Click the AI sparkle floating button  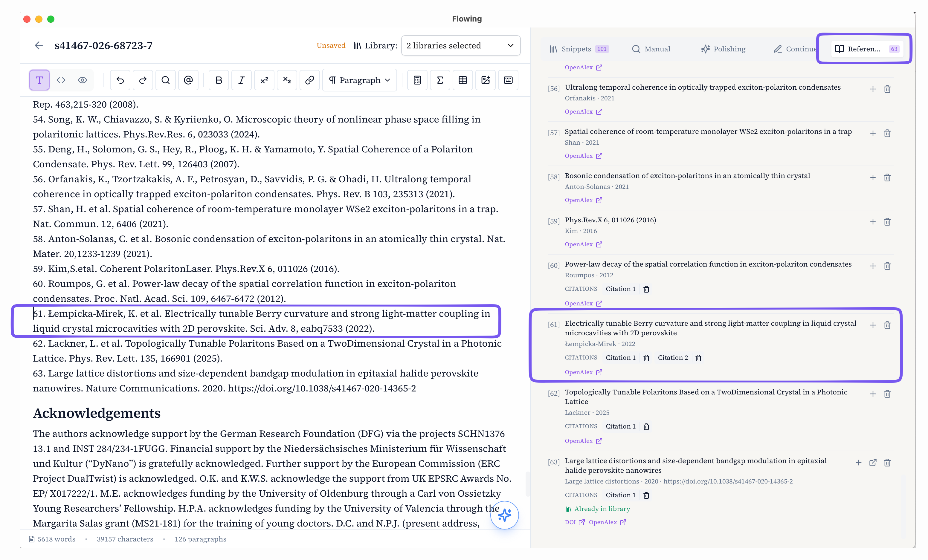click(x=505, y=515)
